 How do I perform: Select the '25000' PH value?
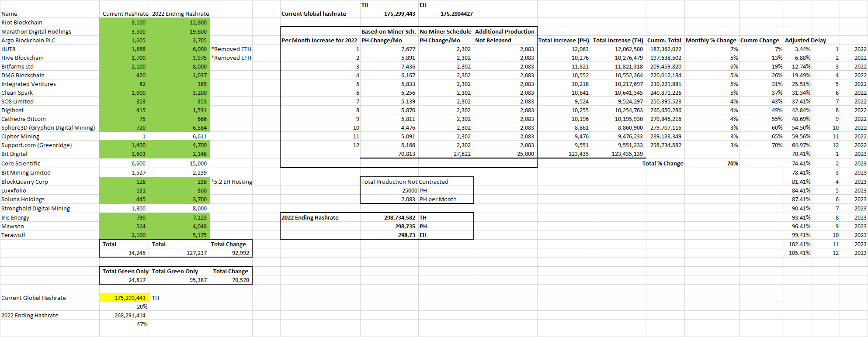[x=410, y=190]
